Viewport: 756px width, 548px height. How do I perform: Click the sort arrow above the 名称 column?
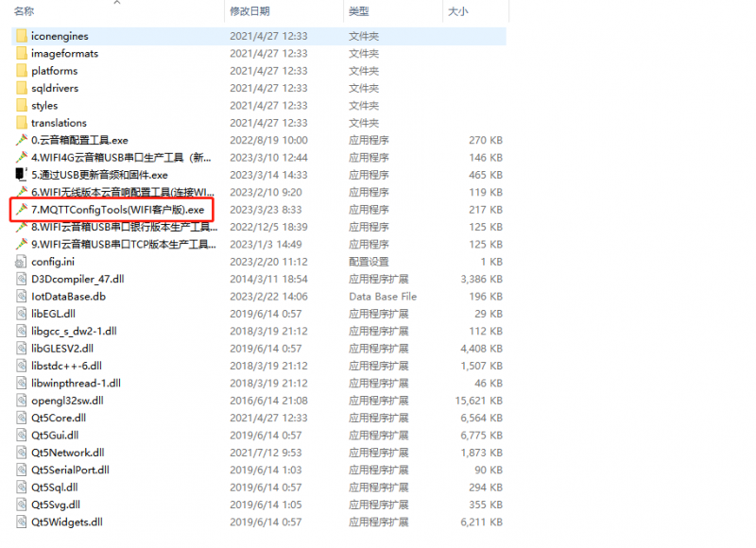click(x=116, y=3)
